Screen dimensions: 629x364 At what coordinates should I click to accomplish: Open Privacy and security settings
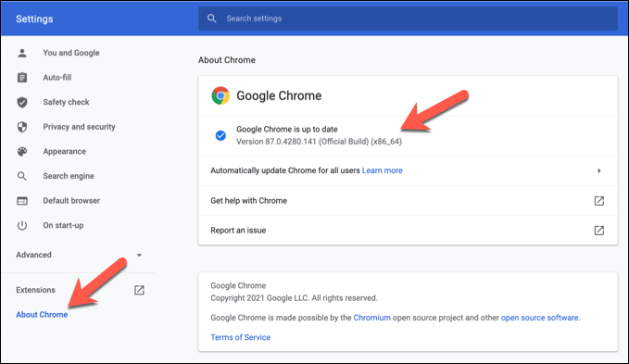pos(79,127)
